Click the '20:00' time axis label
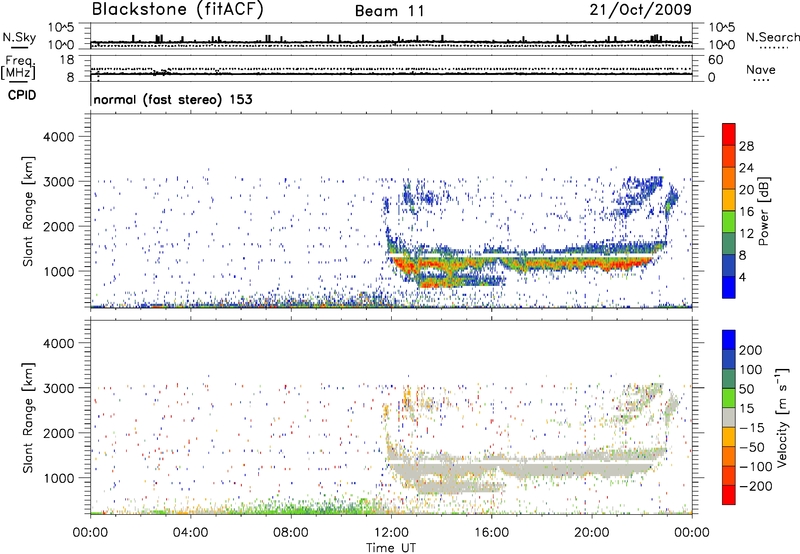 (591, 533)
